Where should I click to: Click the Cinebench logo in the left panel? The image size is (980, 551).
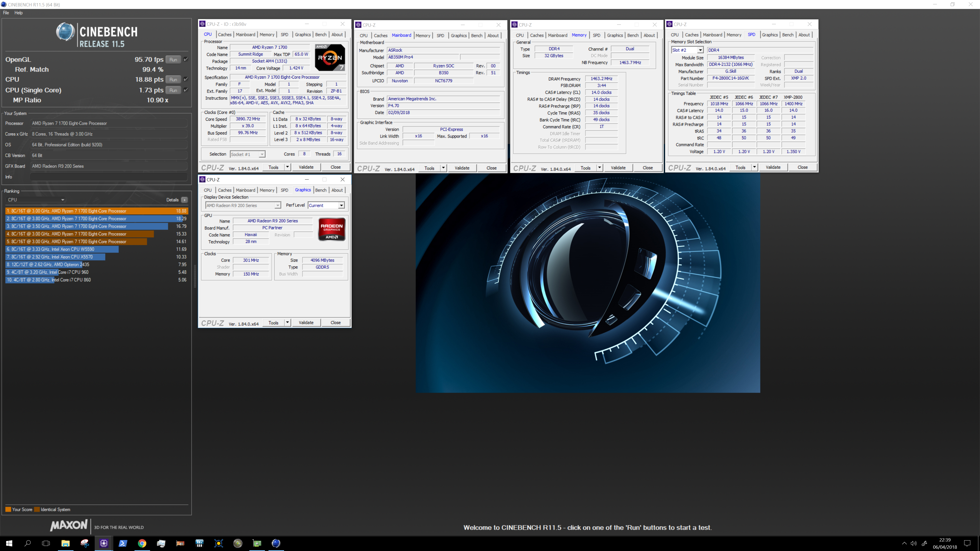pyautogui.click(x=97, y=35)
